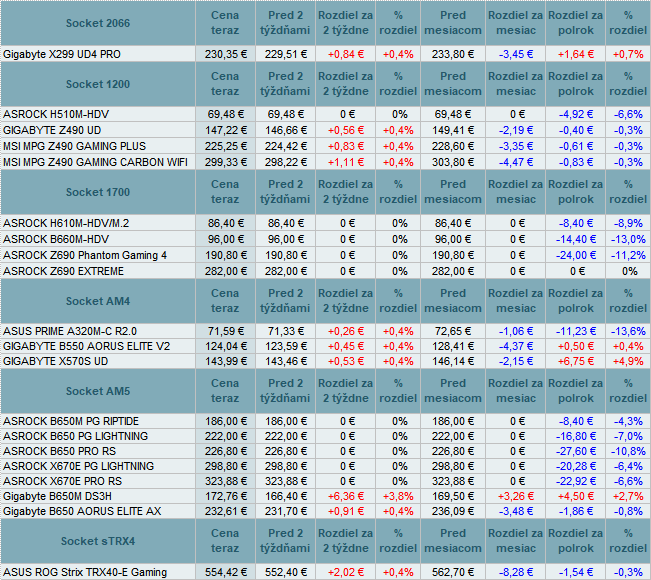651x580 pixels.
Task: Click the 128,41 € month-ago price
Action: click(453, 346)
